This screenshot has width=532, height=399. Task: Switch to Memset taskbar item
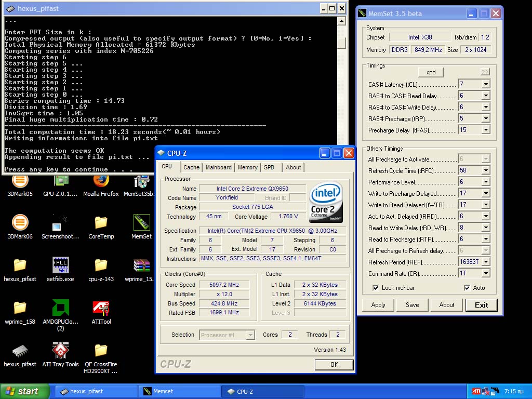coord(180,391)
